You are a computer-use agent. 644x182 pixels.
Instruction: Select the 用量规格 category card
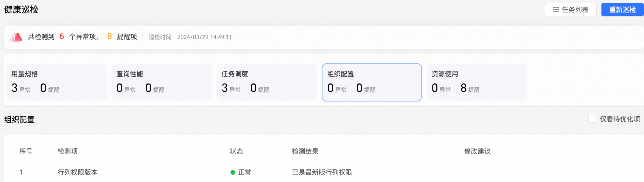tap(56, 82)
